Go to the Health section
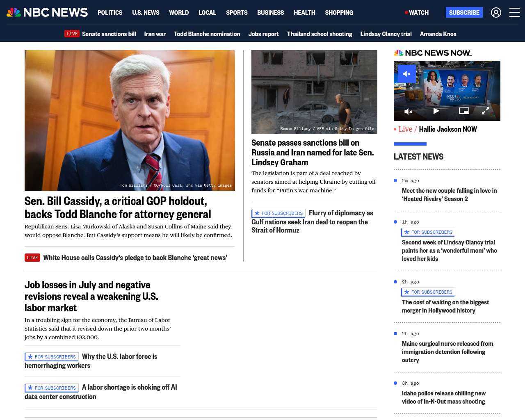This screenshot has width=525, height=420. [x=304, y=13]
